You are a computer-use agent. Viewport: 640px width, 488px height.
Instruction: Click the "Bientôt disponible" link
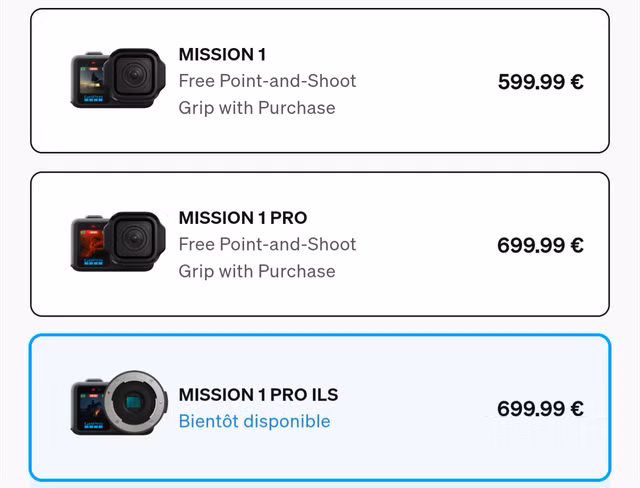pos(254,421)
